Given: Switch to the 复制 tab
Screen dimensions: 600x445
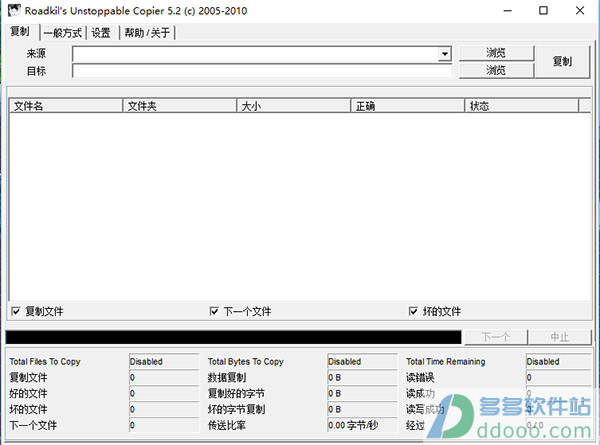Looking at the screenshot, I should point(20,31).
